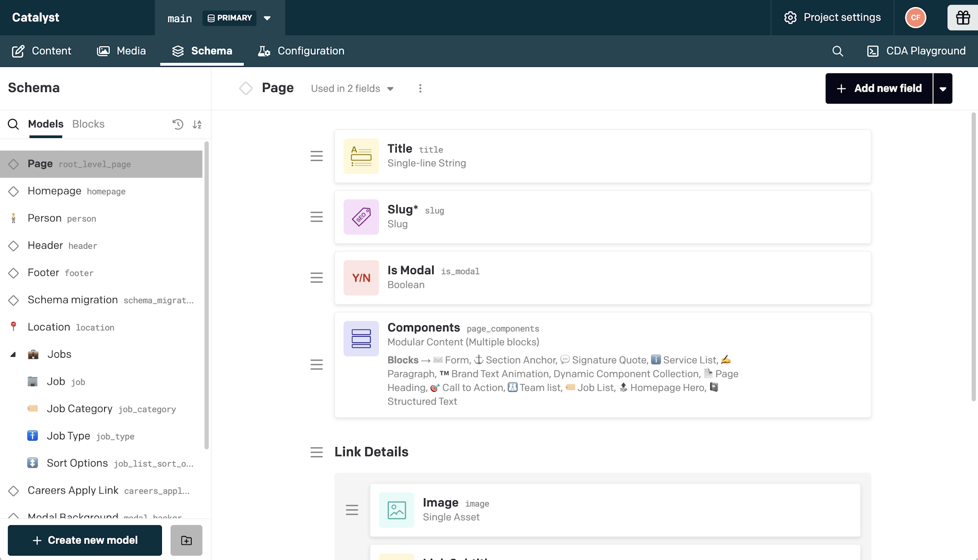
Task: Click drag handle beside Slug field
Action: [x=316, y=217]
